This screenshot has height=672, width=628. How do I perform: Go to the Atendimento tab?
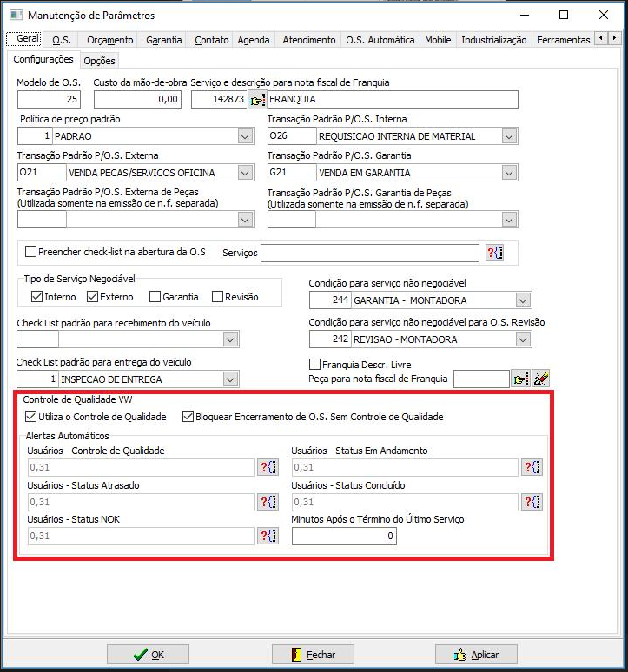point(309,40)
